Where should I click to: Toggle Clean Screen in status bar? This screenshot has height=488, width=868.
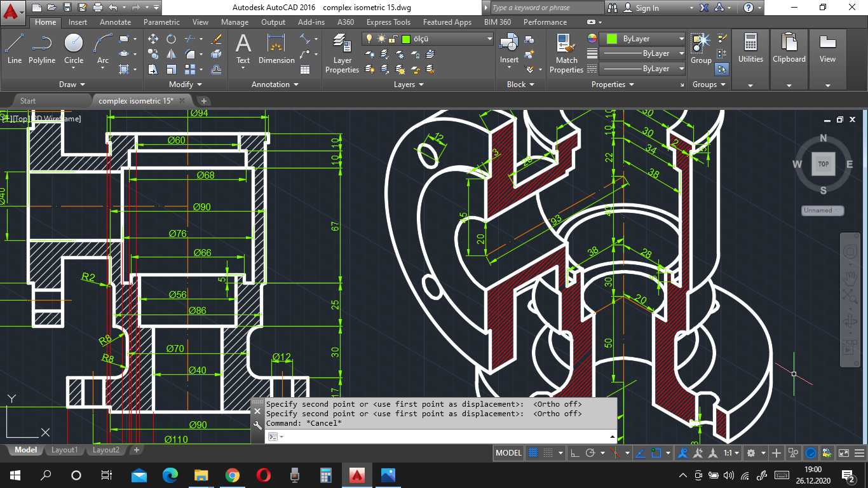point(843,453)
